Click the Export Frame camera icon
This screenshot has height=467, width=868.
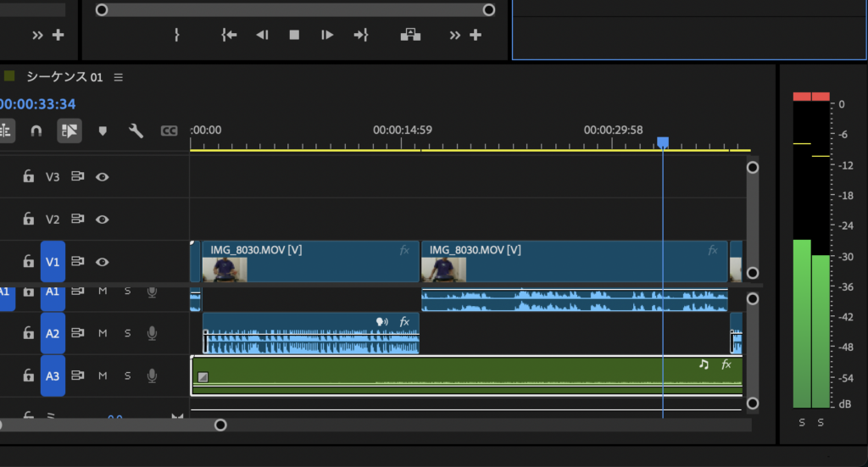click(x=410, y=35)
